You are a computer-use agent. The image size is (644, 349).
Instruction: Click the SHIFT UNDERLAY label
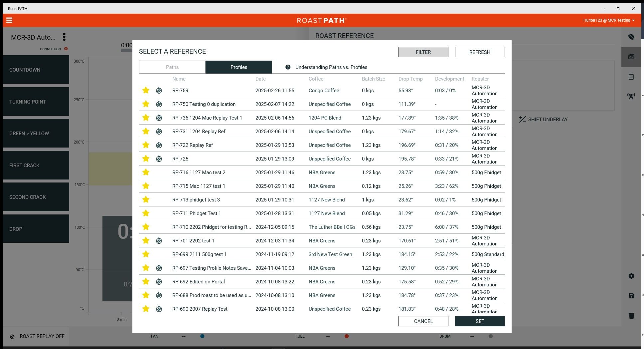(x=548, y=120)
